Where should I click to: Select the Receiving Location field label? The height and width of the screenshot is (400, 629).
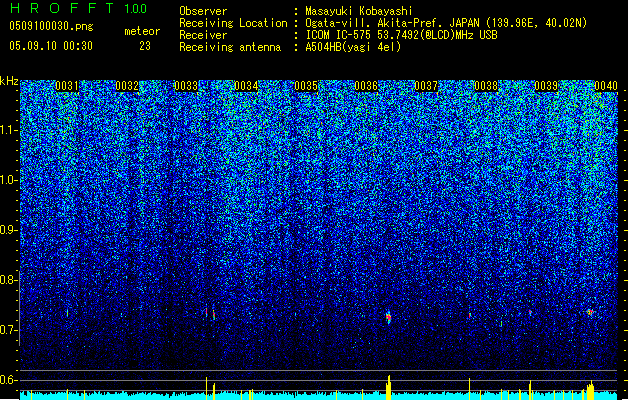coord(233,23)
